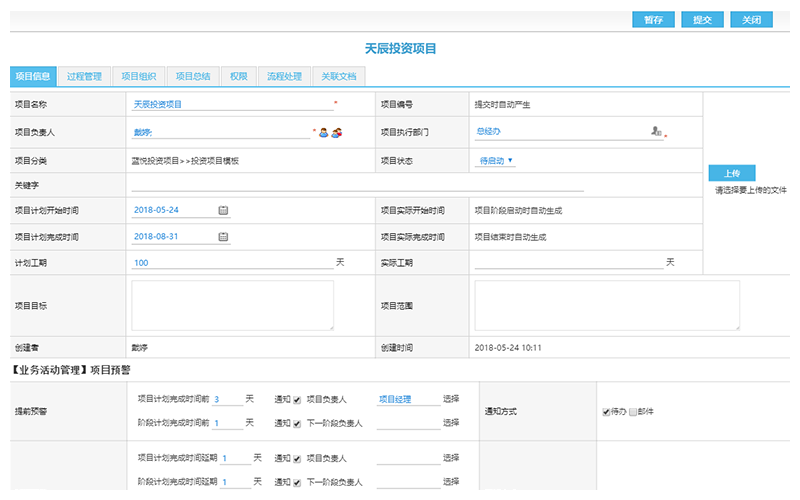
Task: Click the 上传 upload button
Action: click(732, 173)
